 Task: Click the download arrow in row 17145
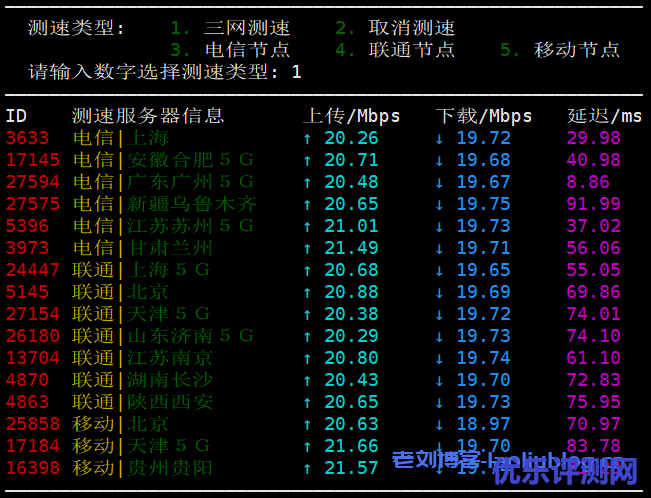coord(439,160)
